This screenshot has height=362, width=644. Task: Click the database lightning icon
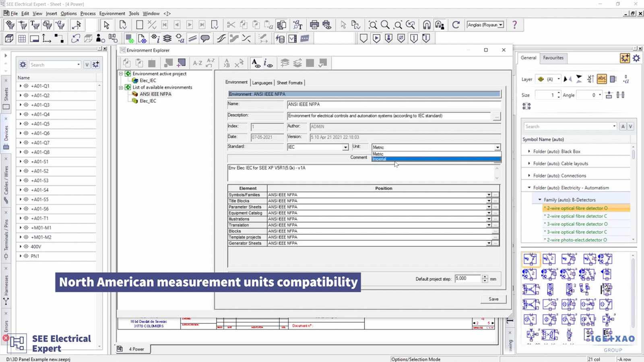tap(280, 39)
